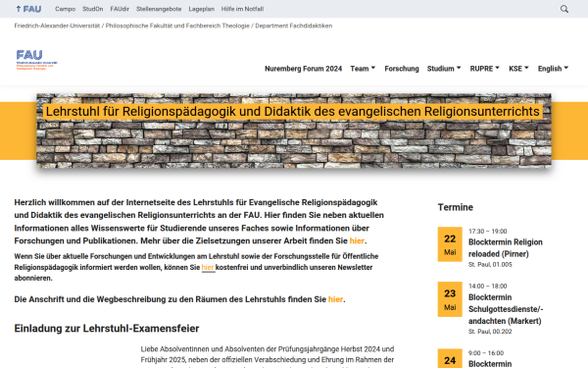Click paragraph starting Liebe Absolventinnen und Absolventen
The height and width of the screenshot is (368, 588).
point(268,357)
